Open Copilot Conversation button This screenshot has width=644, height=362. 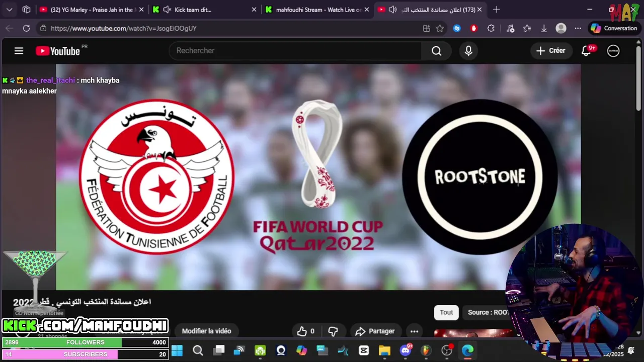(614, 29)
